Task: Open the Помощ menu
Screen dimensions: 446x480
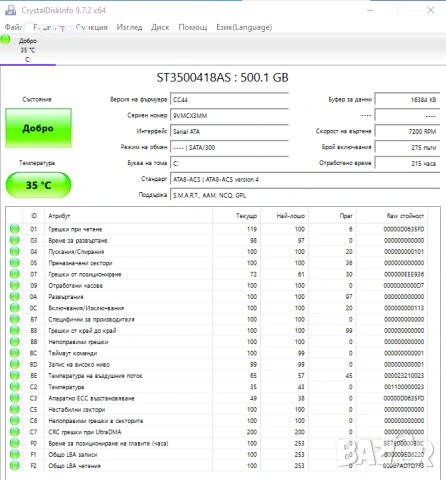Action: (x=193, y=27)
